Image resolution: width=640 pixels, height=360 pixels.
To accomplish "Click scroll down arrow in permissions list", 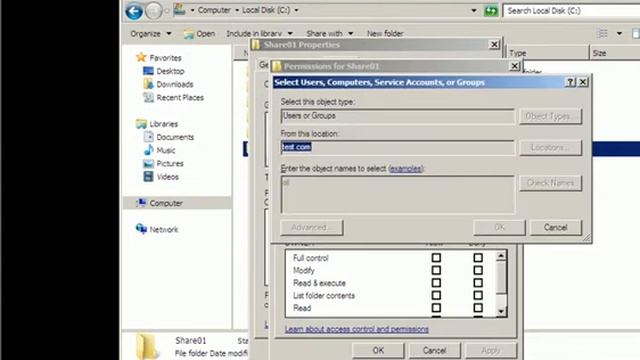I will coord(501,311).
